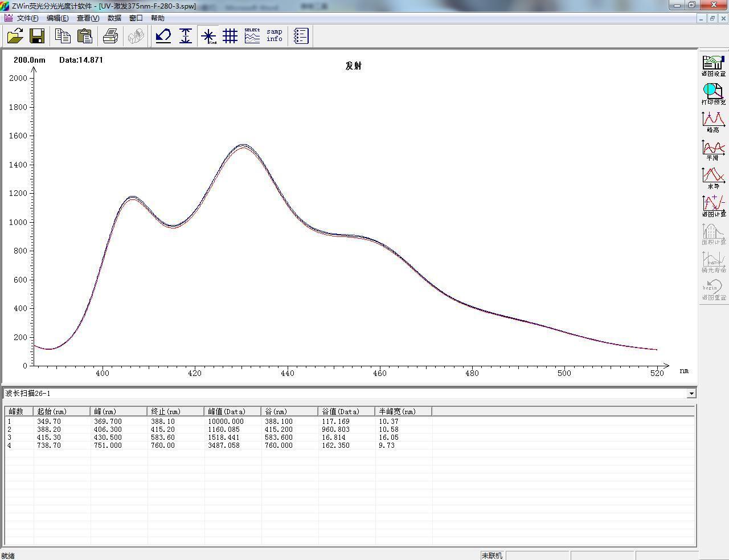Open the samp info icon
Image resolution: width=729 pixels, height=560 pixels.
pos(275,36)
